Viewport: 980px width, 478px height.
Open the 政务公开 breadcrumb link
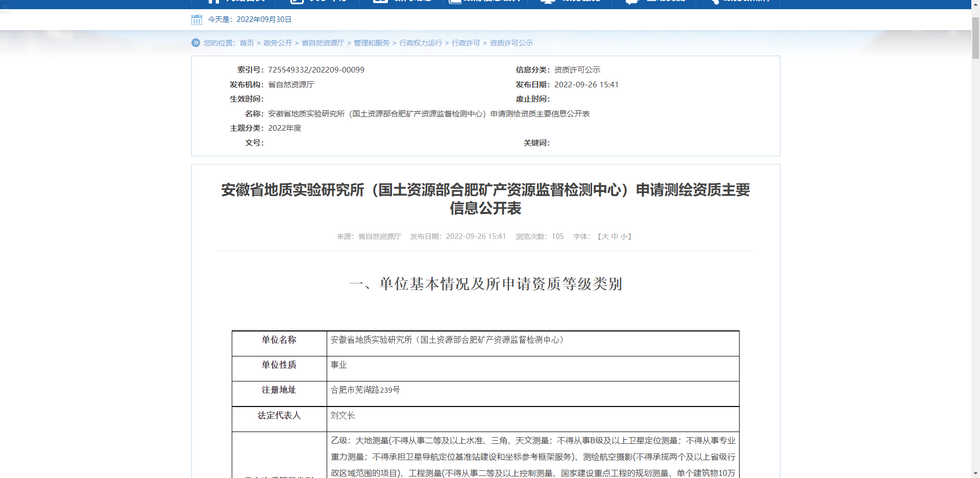278,43
